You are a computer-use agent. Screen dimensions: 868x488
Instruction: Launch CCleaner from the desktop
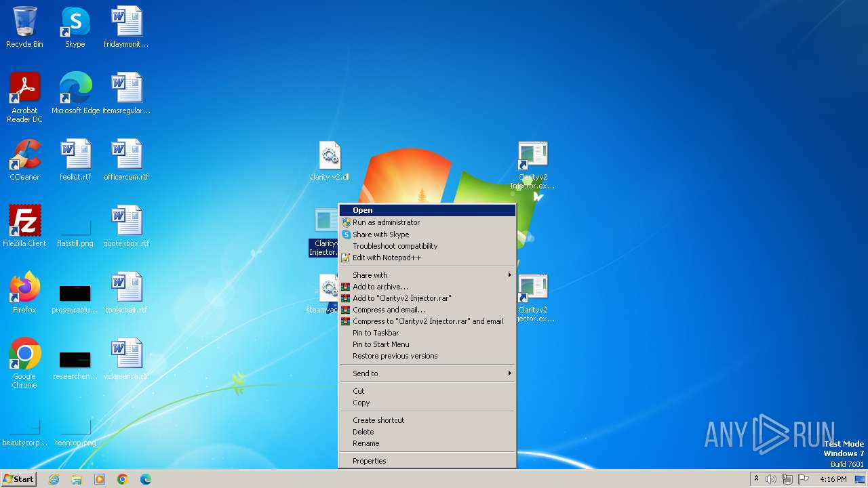click(x=24, y=160)
